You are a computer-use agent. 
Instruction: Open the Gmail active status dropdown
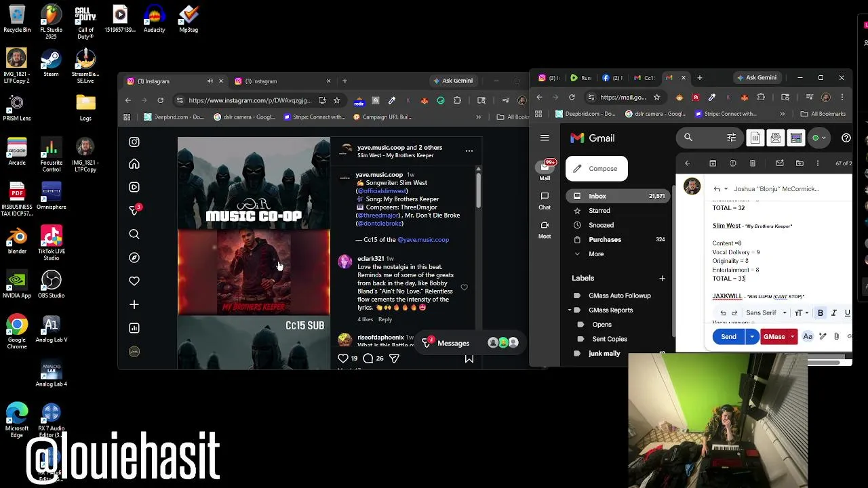[x=820, y=138]
